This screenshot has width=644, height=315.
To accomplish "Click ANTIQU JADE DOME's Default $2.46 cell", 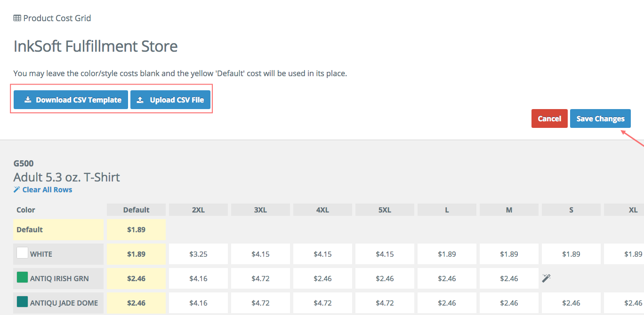I will click(x=136, y=303).
